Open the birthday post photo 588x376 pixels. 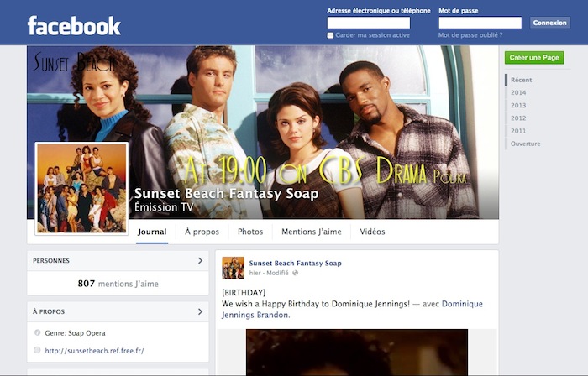tap(357, 352)
